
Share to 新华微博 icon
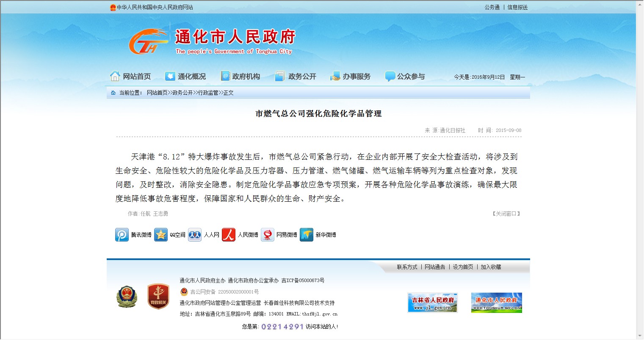pyautogui.click(x=307, y=235)
